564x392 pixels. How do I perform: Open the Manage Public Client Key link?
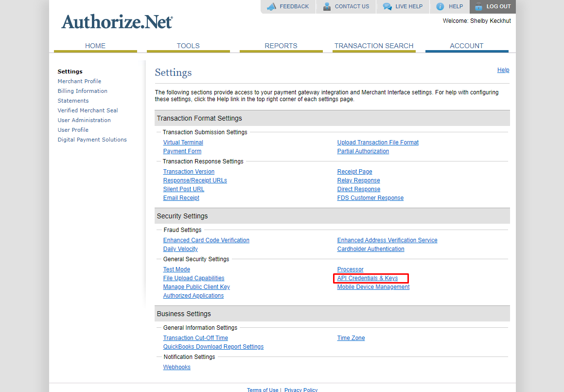(x=196, y=287)
